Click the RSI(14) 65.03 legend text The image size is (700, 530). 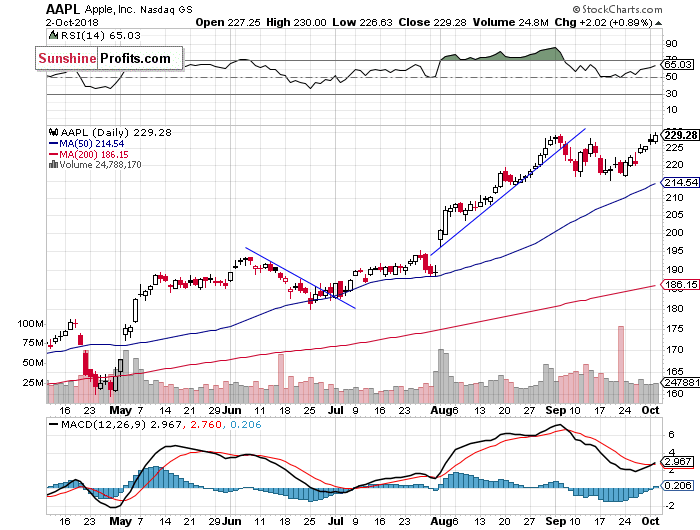[100, 35]
